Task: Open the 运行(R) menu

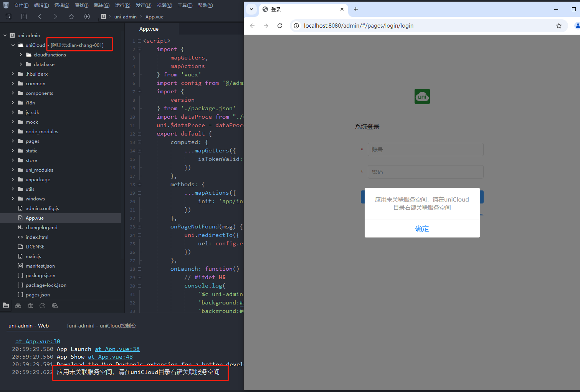Action: pos(122,5)
